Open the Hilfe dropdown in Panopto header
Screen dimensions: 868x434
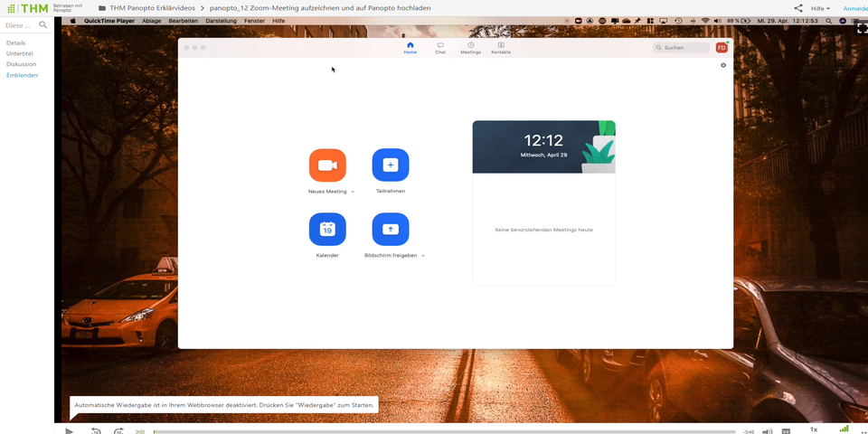coord(820,8)
